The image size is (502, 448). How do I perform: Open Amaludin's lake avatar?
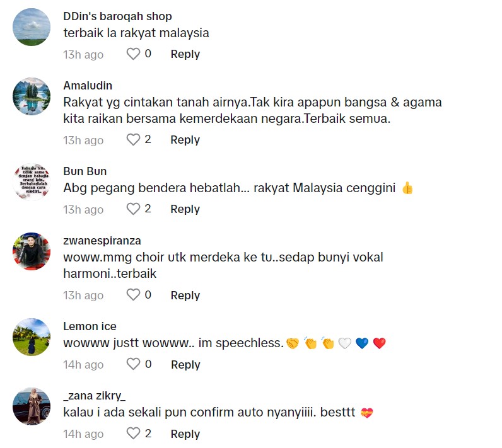tap(32, 96)
